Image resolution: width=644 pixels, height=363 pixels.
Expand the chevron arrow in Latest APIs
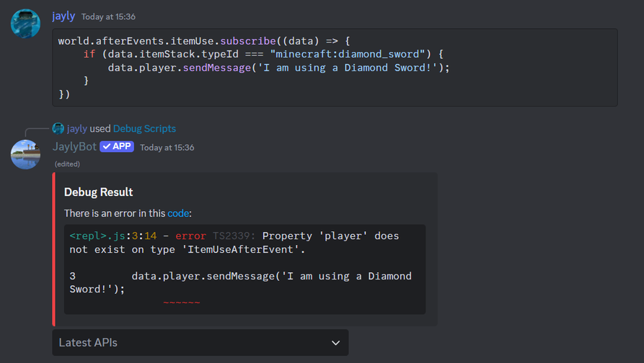(335, 343)
